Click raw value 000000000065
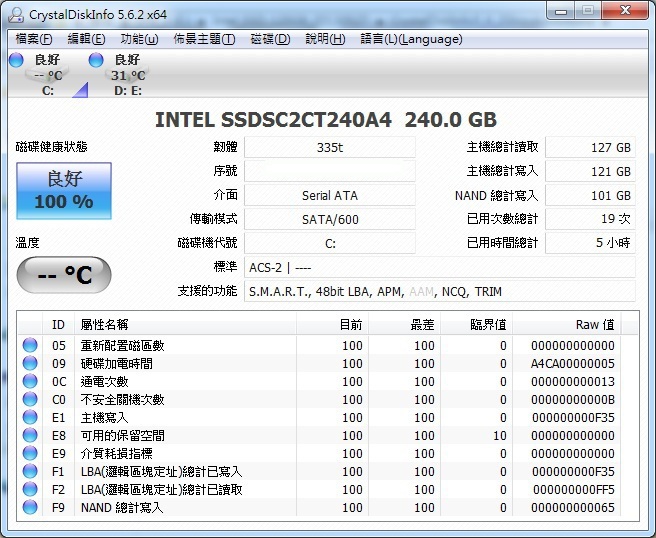Screen dimensions: 656x538 coord(572,507)
